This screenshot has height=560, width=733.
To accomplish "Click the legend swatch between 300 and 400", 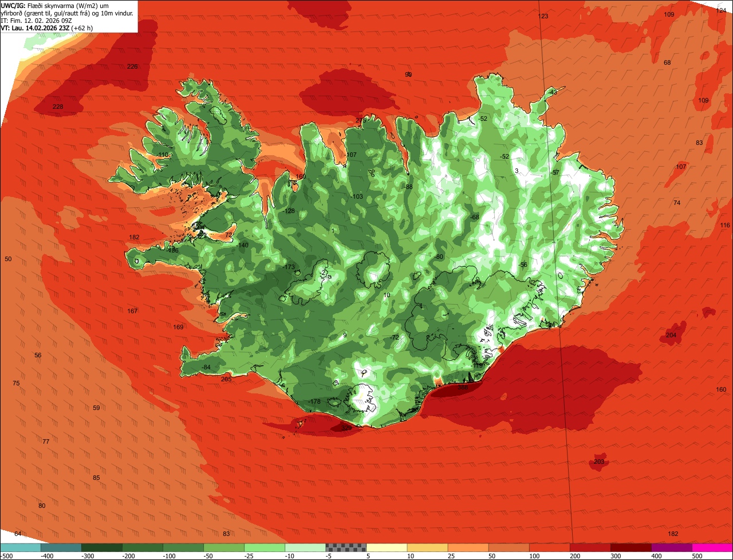I will 630,547.
